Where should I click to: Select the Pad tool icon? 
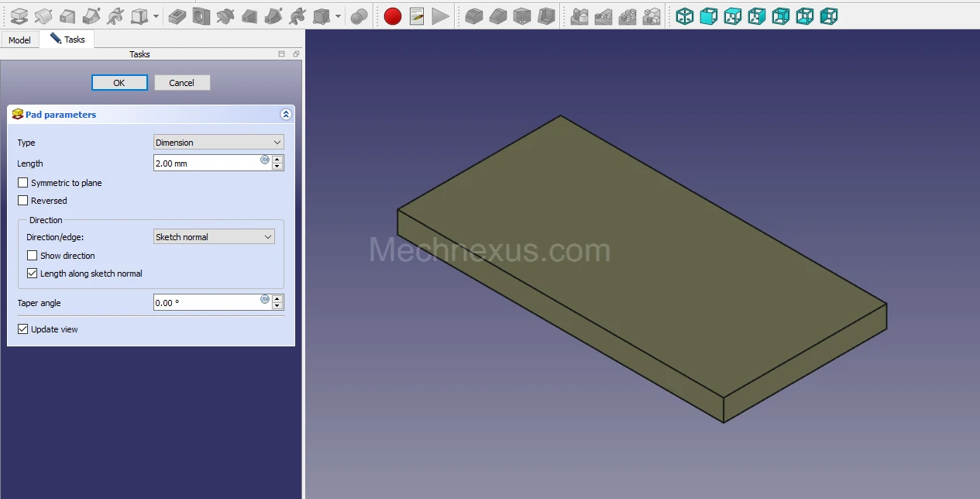tap(19, 15)
